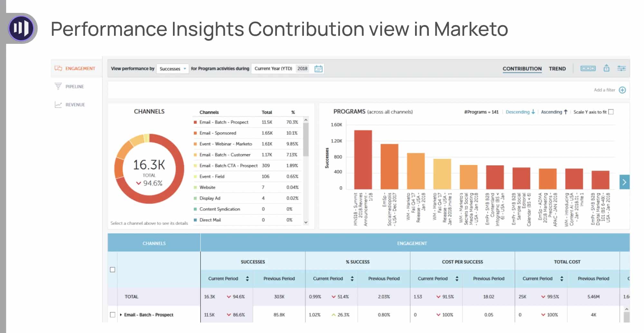This screenshot has width=644, height=333.
Task: Click the Successes Previous Period header
Action: [x=279, y=279]
